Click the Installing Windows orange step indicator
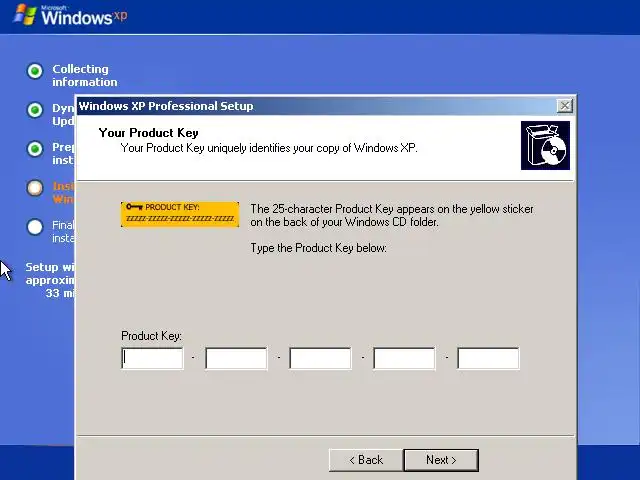 (x=35, y=188)
